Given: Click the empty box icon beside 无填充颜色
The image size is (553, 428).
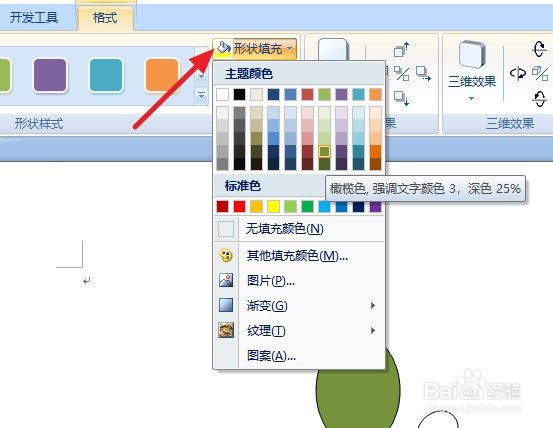Looking at the screenshot, I should [x=226, y=229].
